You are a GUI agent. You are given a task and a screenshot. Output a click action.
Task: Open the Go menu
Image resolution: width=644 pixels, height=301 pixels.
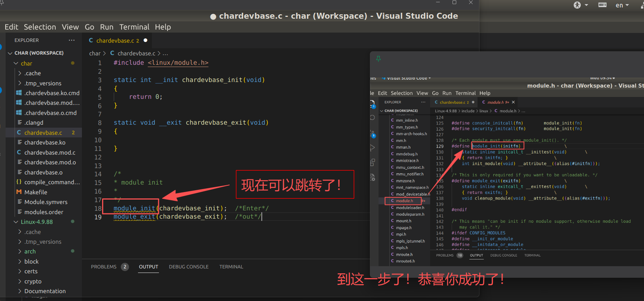(x=89, y=27)
